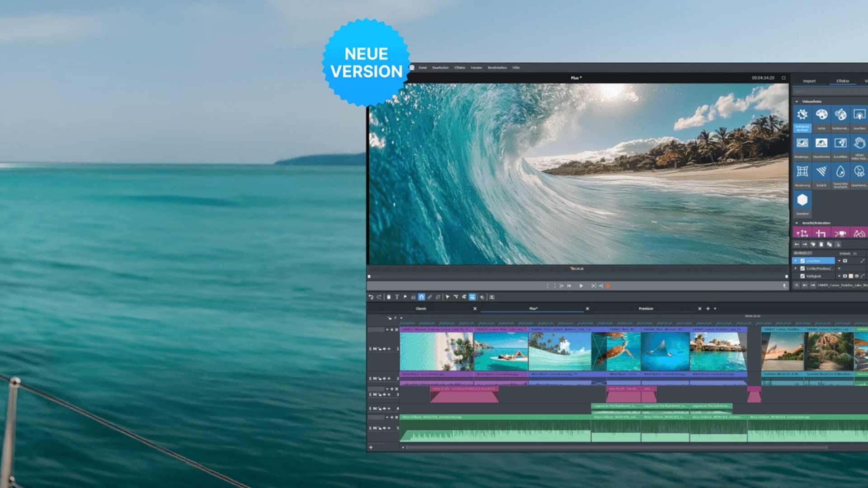Click the Standard hexagon effect tile

coord(802,200)
